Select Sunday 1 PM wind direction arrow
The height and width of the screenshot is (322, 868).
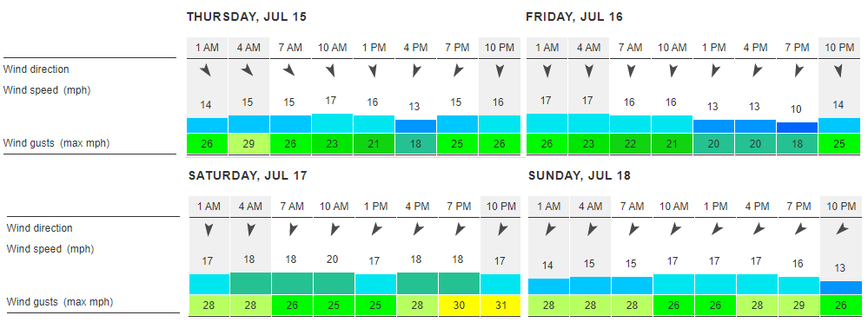pos(716,228)
